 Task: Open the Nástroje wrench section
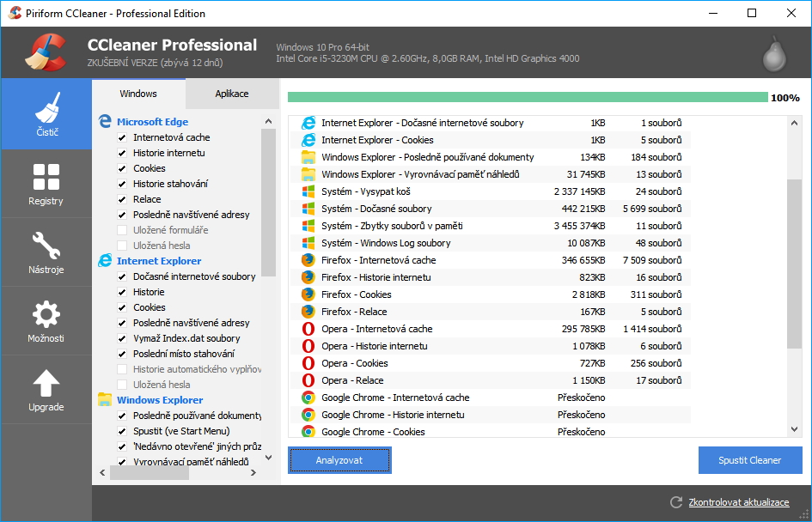pyautogui.click(x=46, y=252)
